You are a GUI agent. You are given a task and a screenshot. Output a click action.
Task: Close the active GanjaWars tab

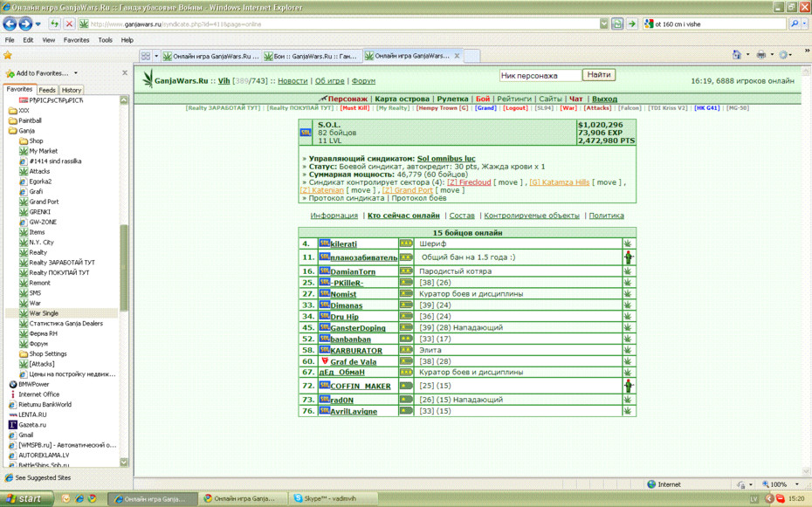pyautogui.click(x=457, y=56)
